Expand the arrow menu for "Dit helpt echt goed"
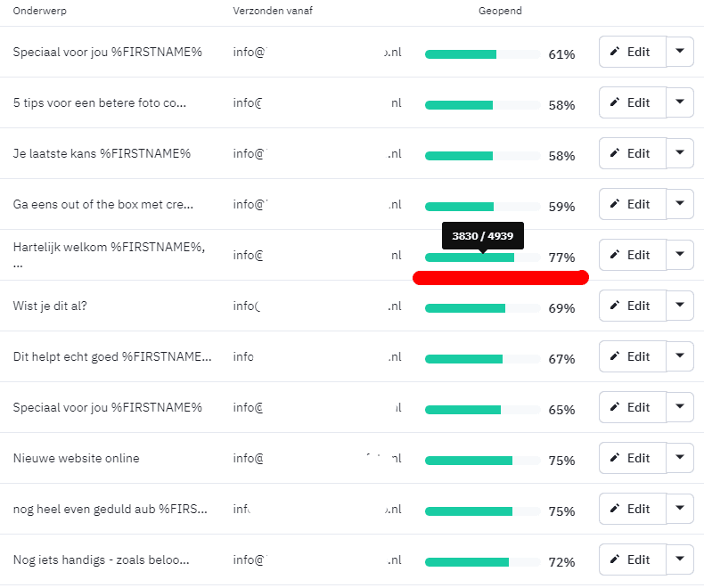This screenshot has width=704, height=588. 680,356
